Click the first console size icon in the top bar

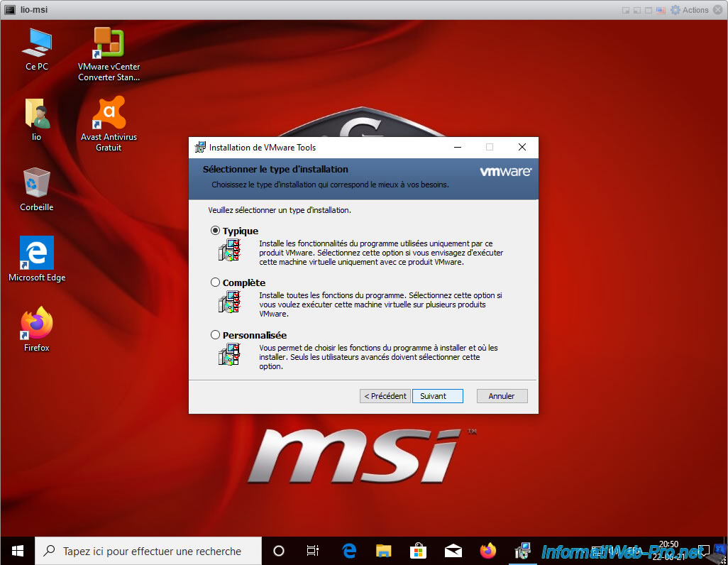tap(626, 10)
